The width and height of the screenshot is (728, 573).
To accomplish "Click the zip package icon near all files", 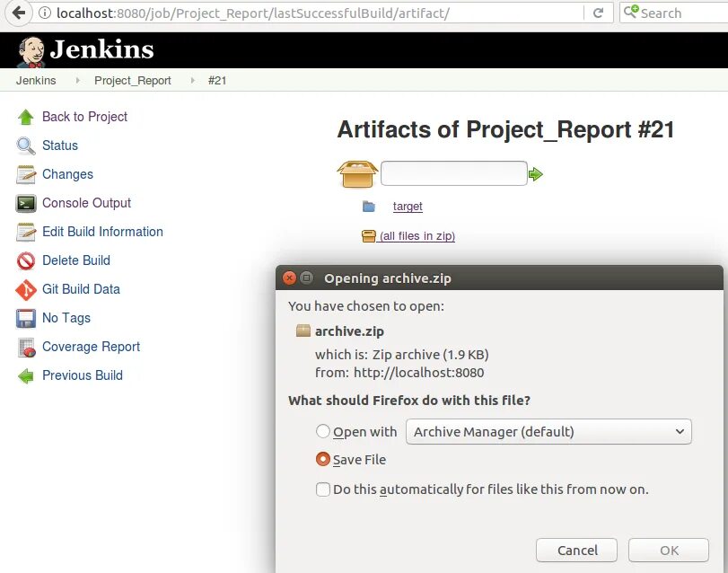I will point(368,236).
